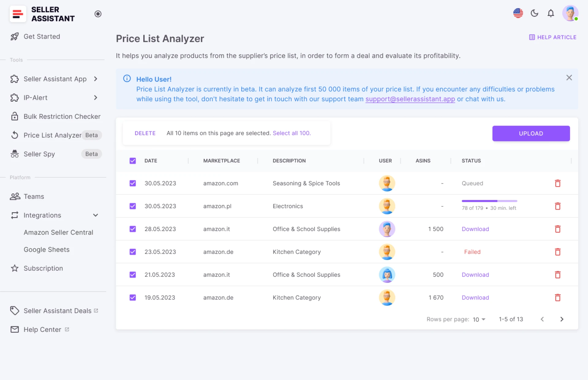
Task: Change language using the flag icon
Action: coord(518,13)
